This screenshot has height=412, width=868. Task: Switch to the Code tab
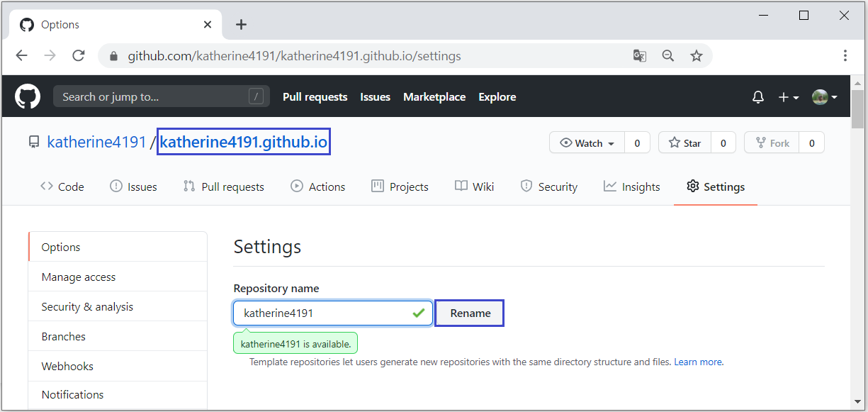62,186
